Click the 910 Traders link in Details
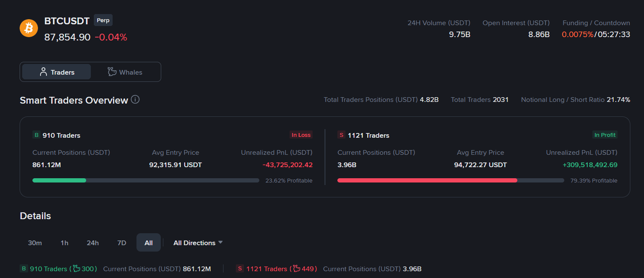 point(49,269)
